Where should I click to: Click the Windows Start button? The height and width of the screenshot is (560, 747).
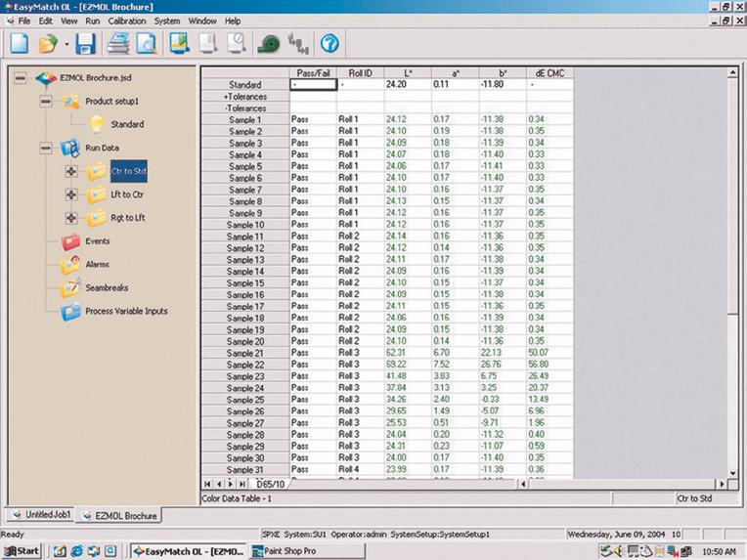coord(22,551)
